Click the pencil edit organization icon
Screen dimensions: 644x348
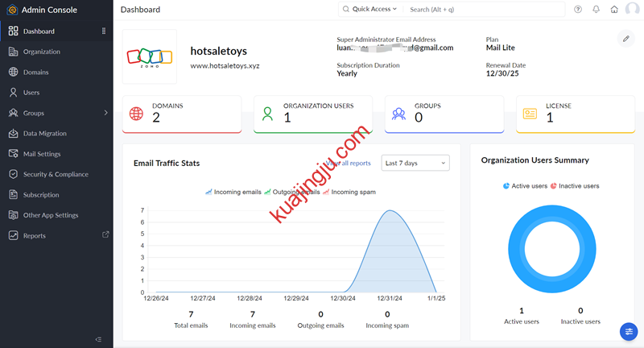(625, 39)
